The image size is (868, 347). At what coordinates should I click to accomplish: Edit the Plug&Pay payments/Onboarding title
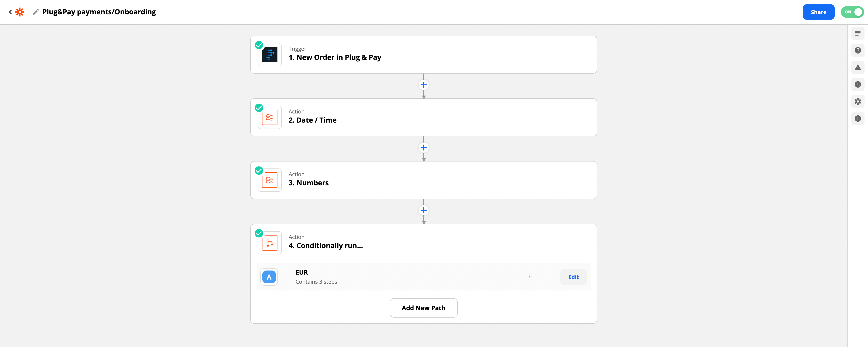(99, 12)
